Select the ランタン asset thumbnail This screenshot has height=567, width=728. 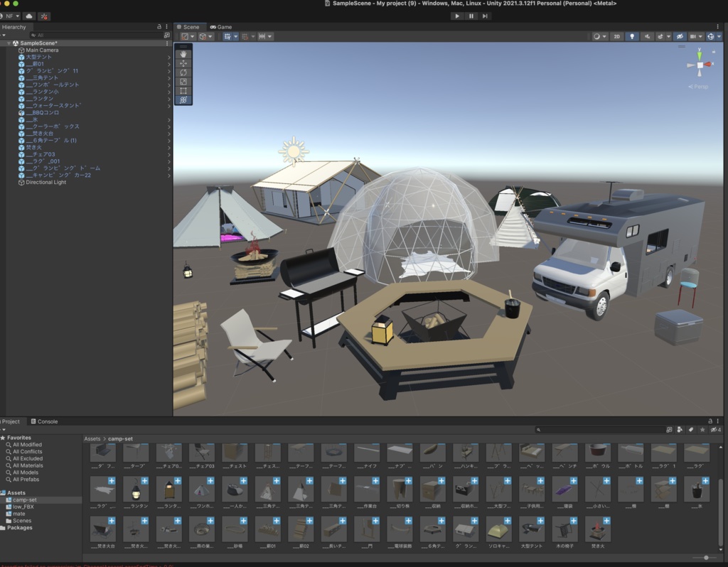point(135,490)
